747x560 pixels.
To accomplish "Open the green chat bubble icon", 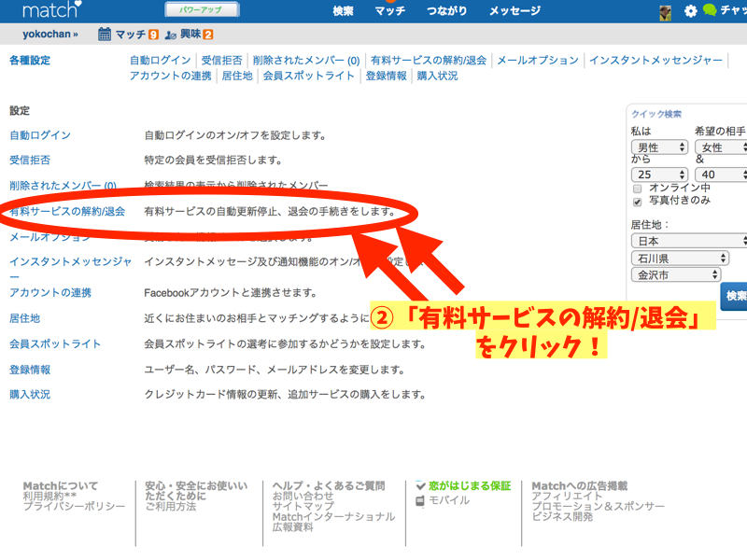I will click(710, 10).
